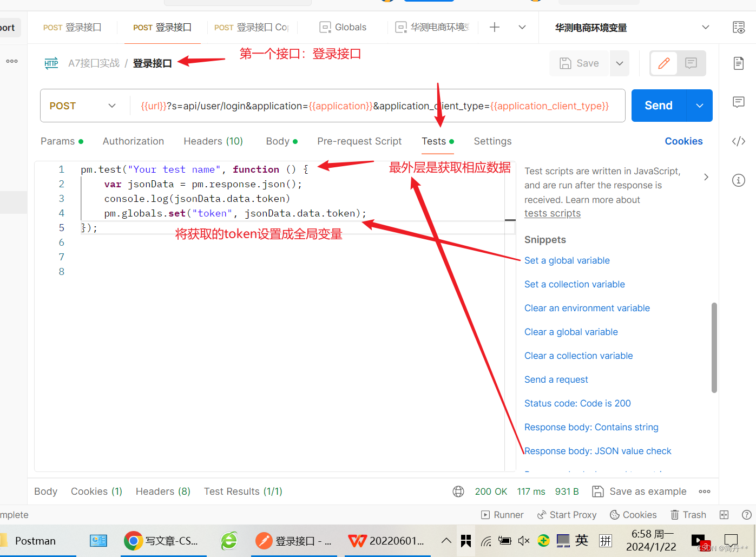Click Save as example
The width and height of the screenshot is (756, 557).
[x=639, y=492]
